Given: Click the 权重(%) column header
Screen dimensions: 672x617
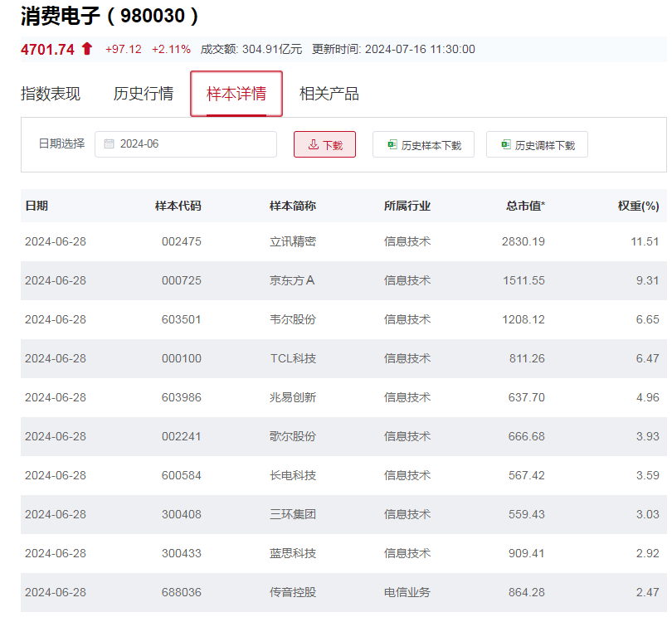Looking at the screenshot, I should click(x=639, y=206).
